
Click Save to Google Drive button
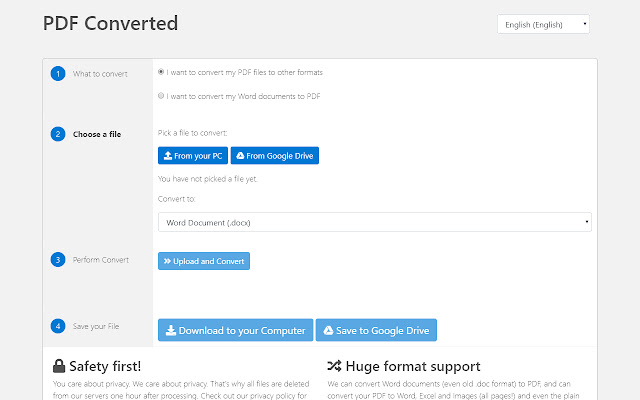[x=376, y=330]
